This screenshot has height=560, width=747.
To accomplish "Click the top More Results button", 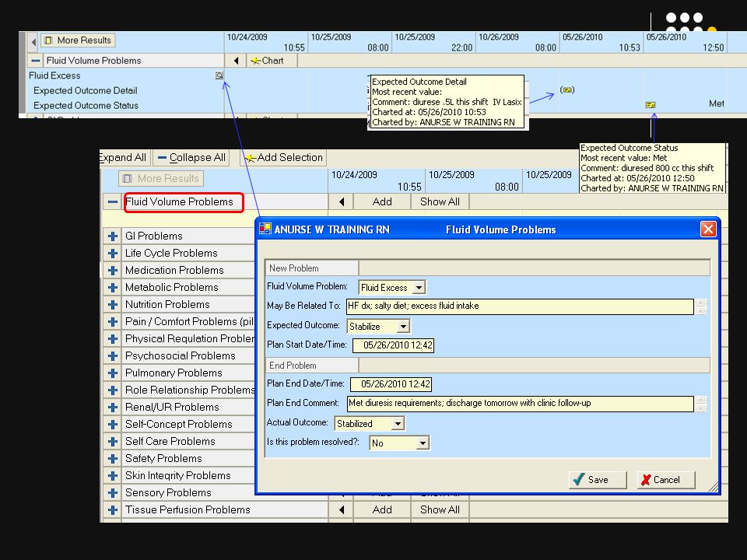I will [78, 40].
